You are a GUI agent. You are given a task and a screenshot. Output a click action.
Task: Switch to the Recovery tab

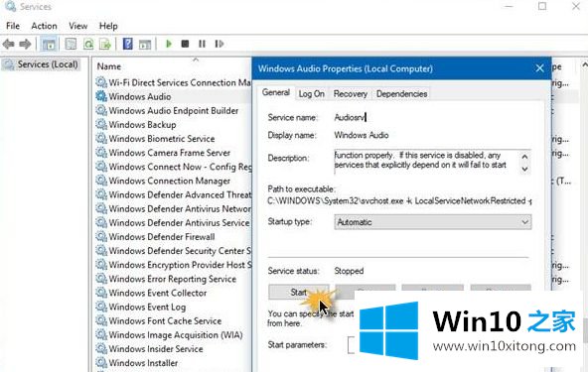pos(351,94)
